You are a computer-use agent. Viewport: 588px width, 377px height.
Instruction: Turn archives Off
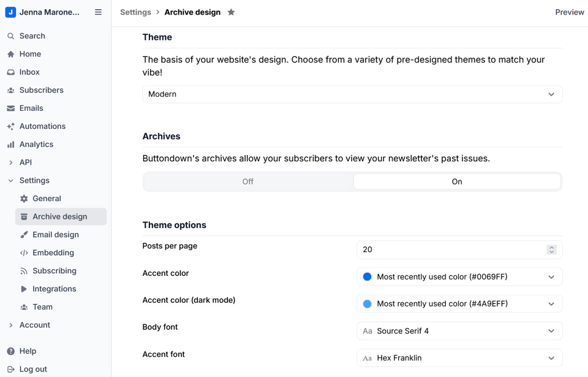(247, 181)
